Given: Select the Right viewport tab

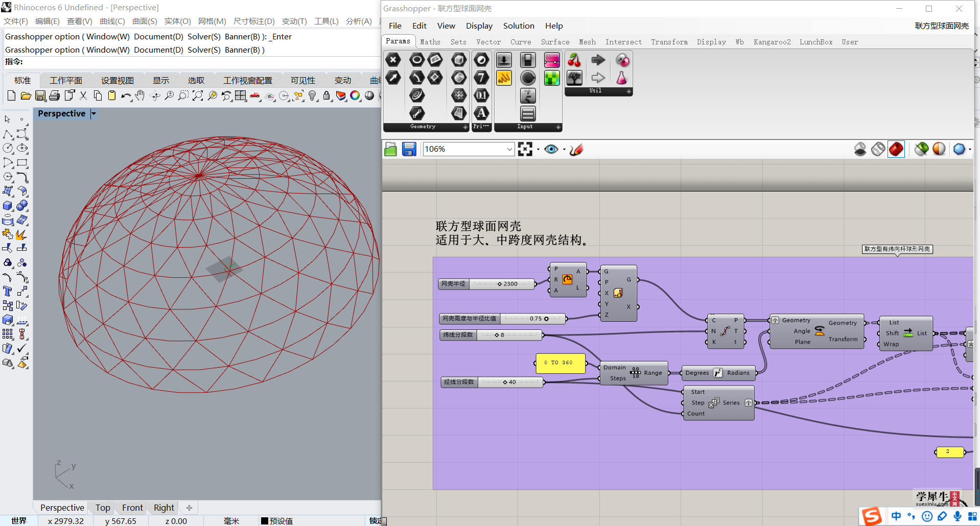Looking at the screenshot, I should [x=164, y=508].
